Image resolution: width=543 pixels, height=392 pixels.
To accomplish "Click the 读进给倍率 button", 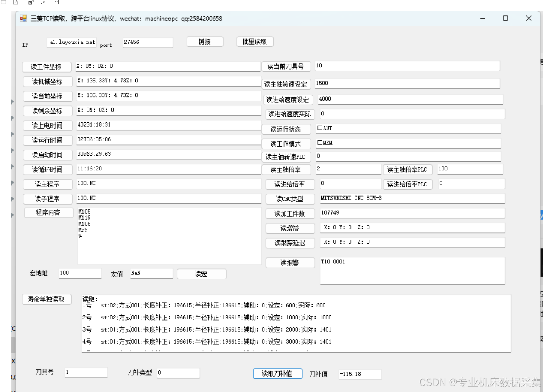I will 290,184.
